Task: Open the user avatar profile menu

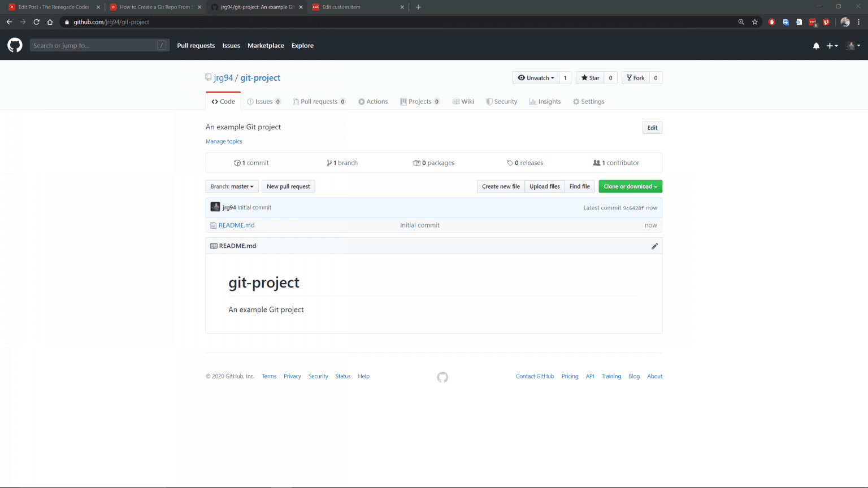Action: pyautogui.click(x=852, y=46)
